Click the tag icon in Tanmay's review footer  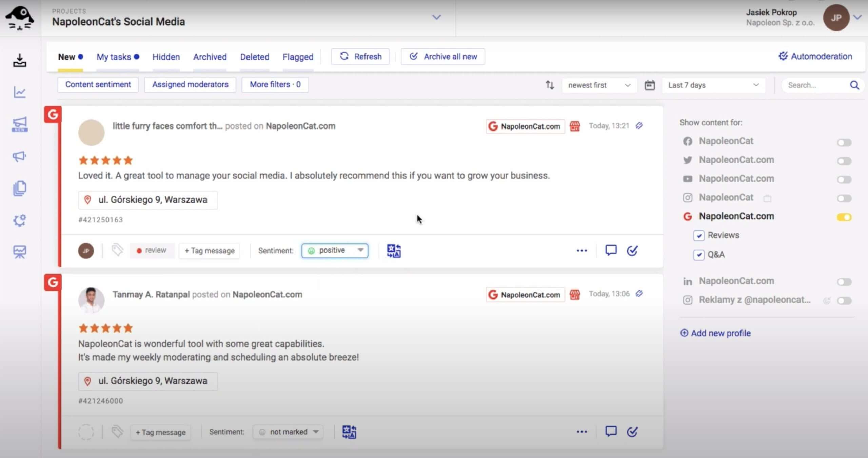point(117,432)
